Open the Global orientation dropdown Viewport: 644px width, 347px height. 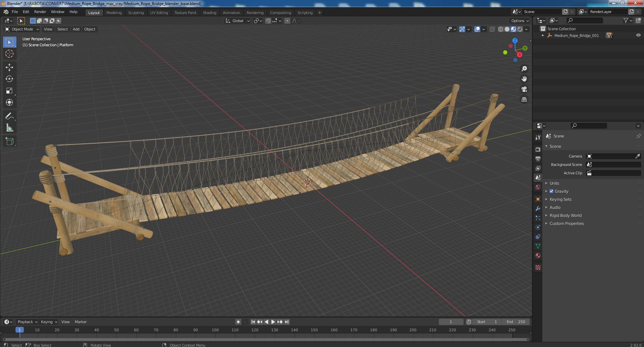[238, 21]
